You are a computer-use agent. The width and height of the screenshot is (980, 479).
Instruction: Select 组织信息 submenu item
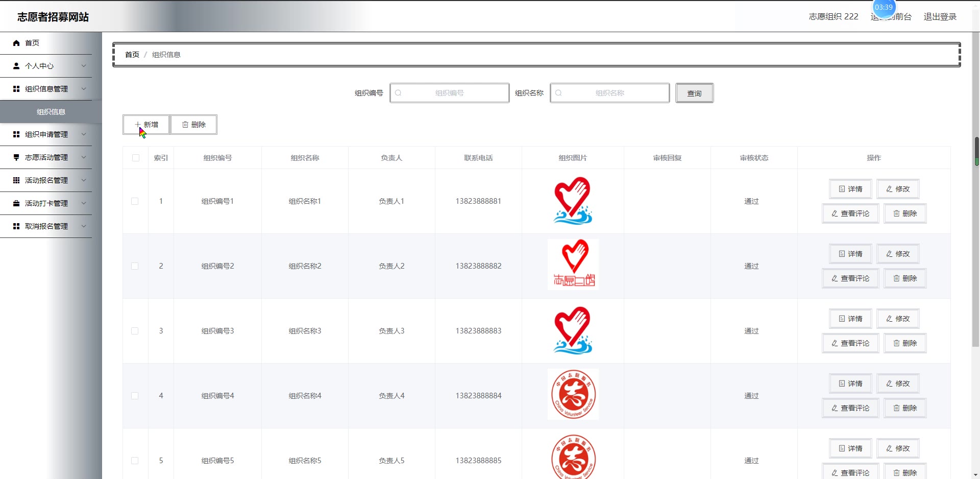tap(51, 112)
